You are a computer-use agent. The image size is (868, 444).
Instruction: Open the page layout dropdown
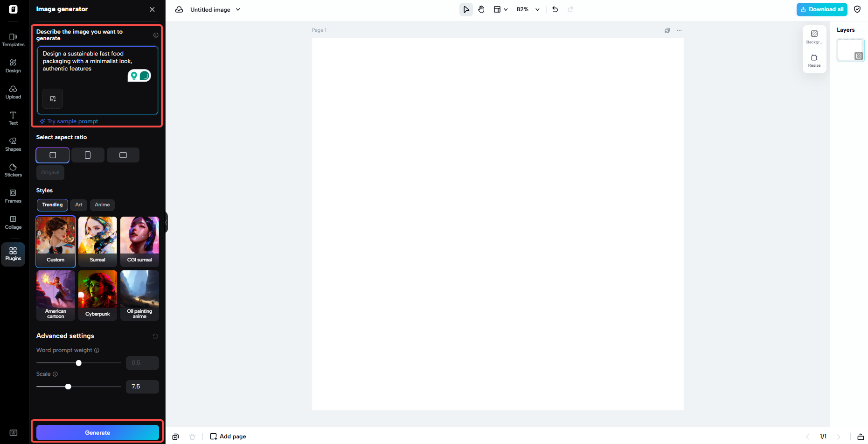coord(500,9)
